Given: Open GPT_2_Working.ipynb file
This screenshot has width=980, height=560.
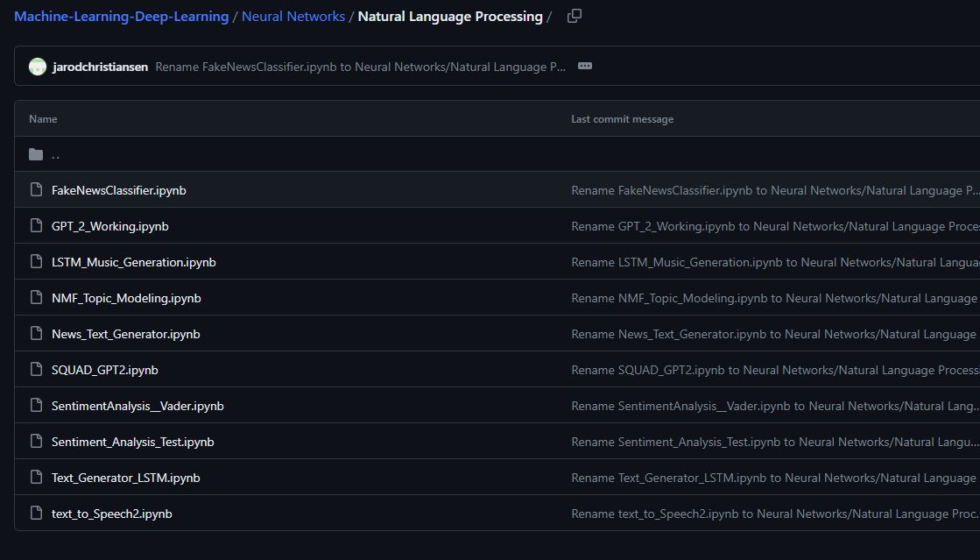Looking at the screenshot, I should 110,226.
